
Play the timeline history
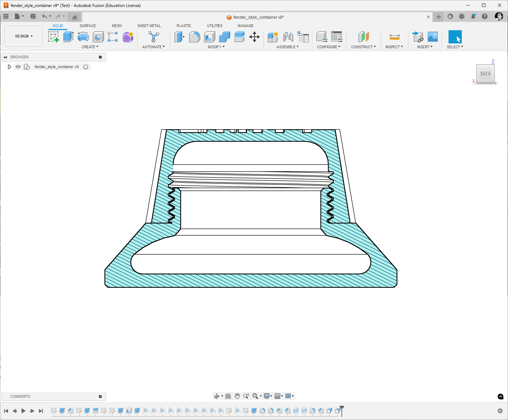click(23, 411)
